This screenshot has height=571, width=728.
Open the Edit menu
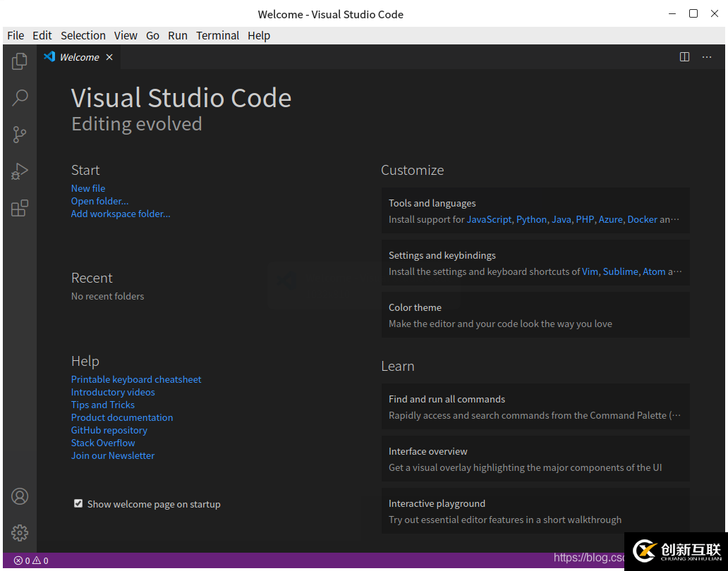pos(42,36)
